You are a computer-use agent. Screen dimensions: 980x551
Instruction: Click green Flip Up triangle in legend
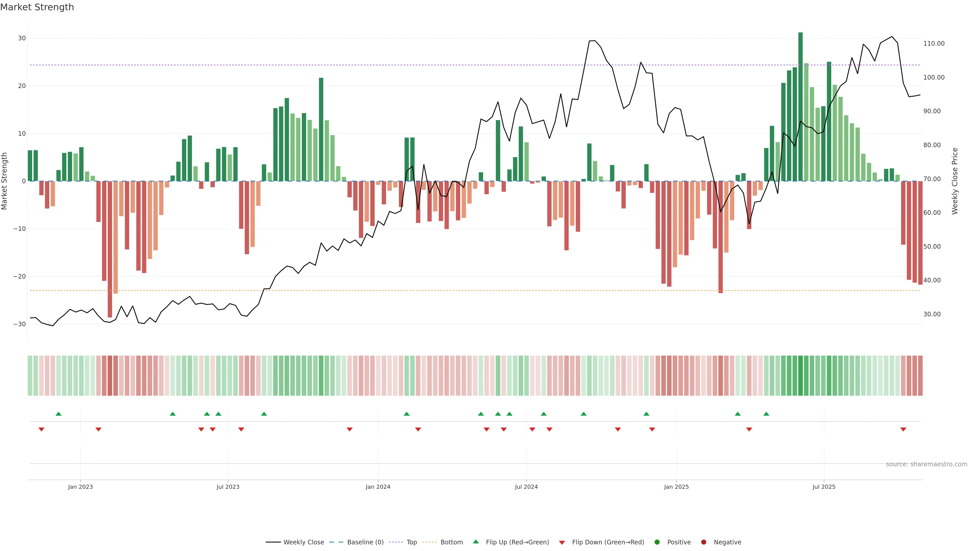475,542
